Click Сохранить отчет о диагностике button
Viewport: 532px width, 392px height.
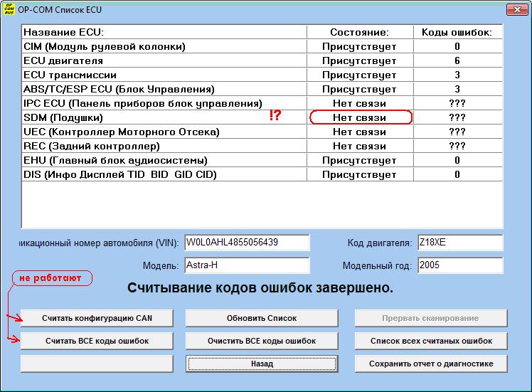pyautogui.click(x=431, y=364)
